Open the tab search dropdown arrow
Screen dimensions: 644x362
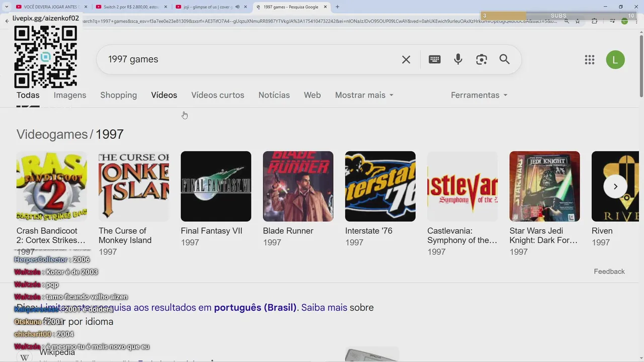click(6, 7)
